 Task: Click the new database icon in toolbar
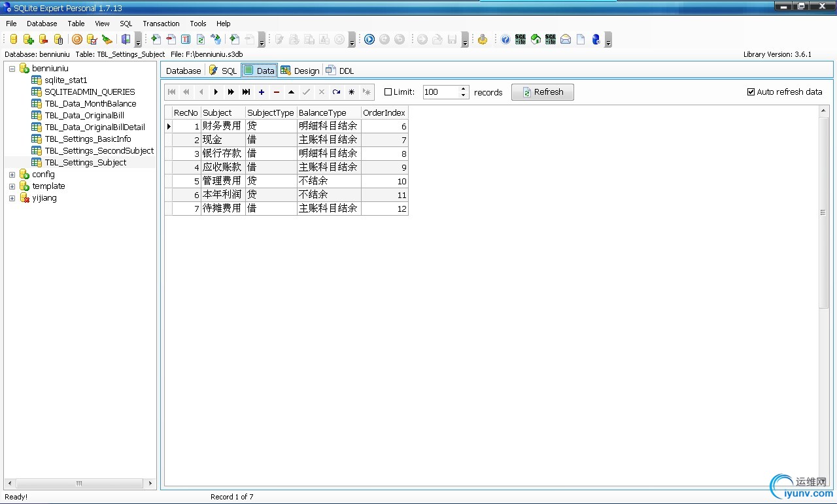(x=14, y=39)
